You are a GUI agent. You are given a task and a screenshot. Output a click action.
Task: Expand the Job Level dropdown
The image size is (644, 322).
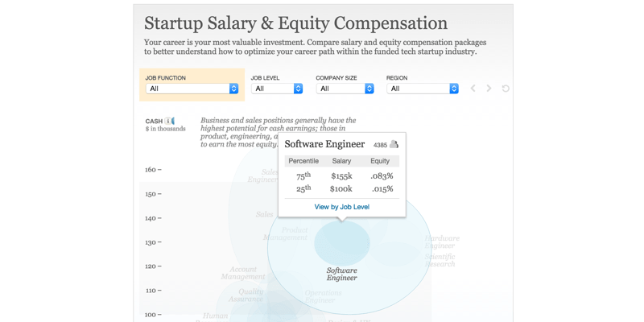click(277, 89)
